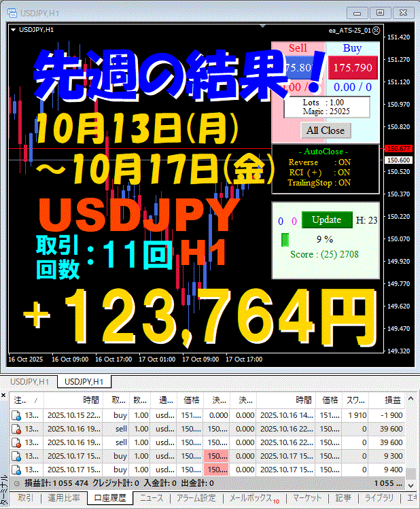Click the order icon in the 9 300 row

coord(16,457)
